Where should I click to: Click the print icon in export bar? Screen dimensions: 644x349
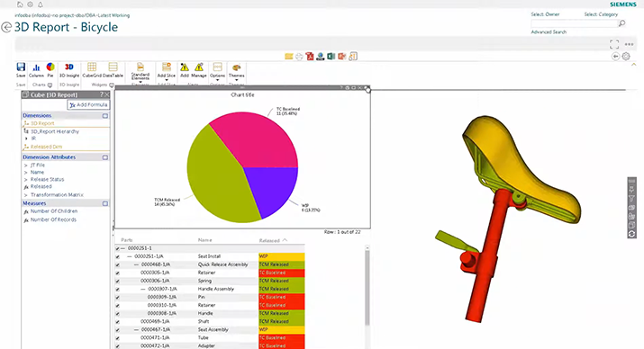point(299,57)
